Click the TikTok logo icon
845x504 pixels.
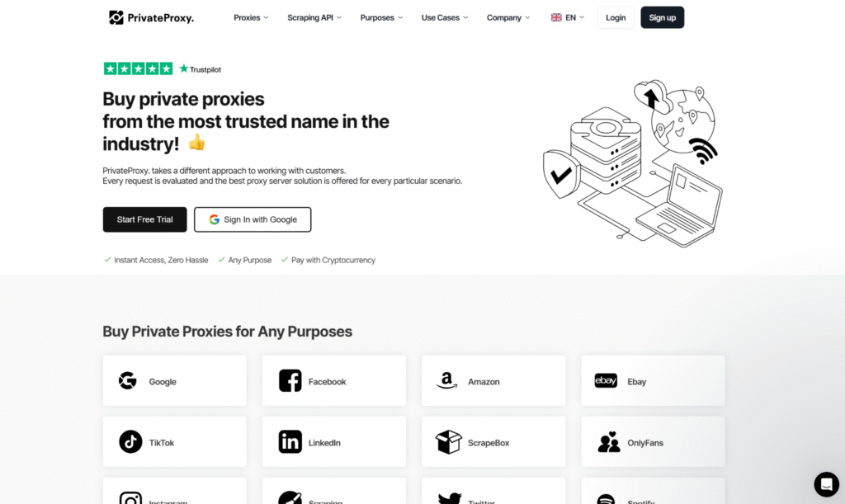130,442
